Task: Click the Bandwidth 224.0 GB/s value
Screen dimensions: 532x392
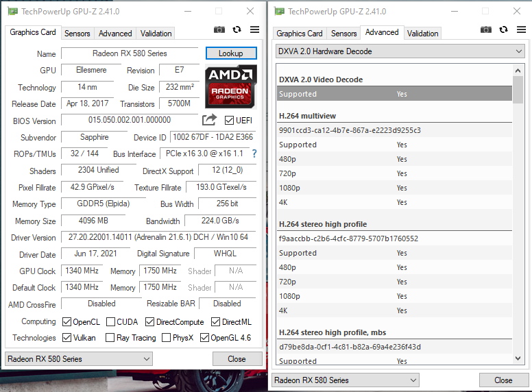Action: click(x=220, y=221)
